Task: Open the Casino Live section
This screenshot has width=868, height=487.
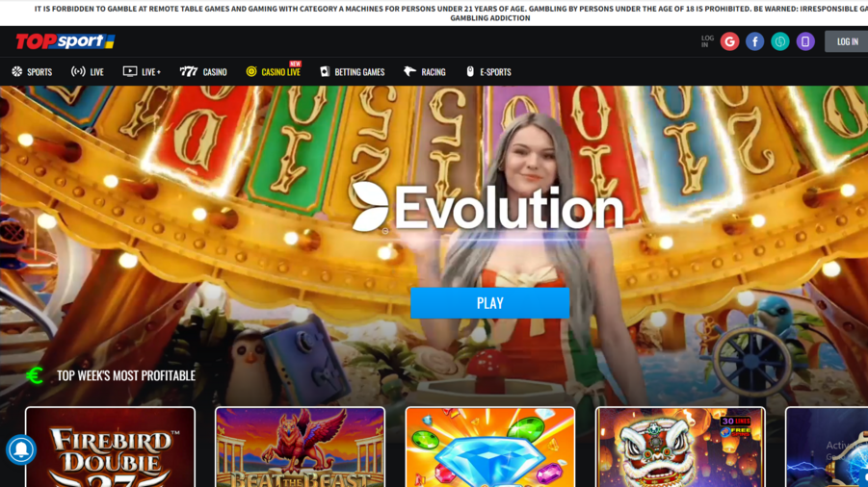Action: pos(273,72)
